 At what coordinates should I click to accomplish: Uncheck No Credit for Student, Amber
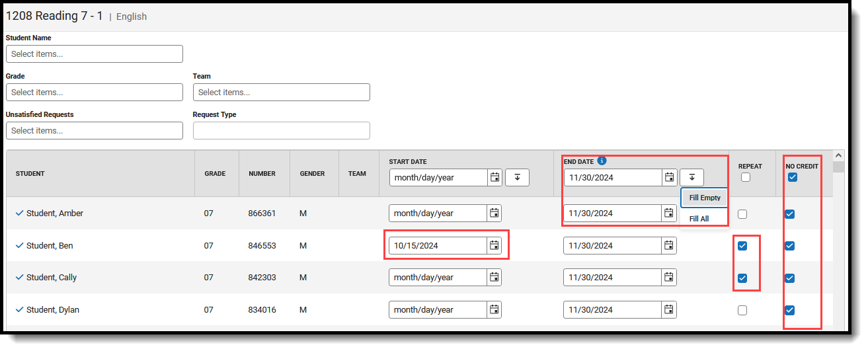789,214
